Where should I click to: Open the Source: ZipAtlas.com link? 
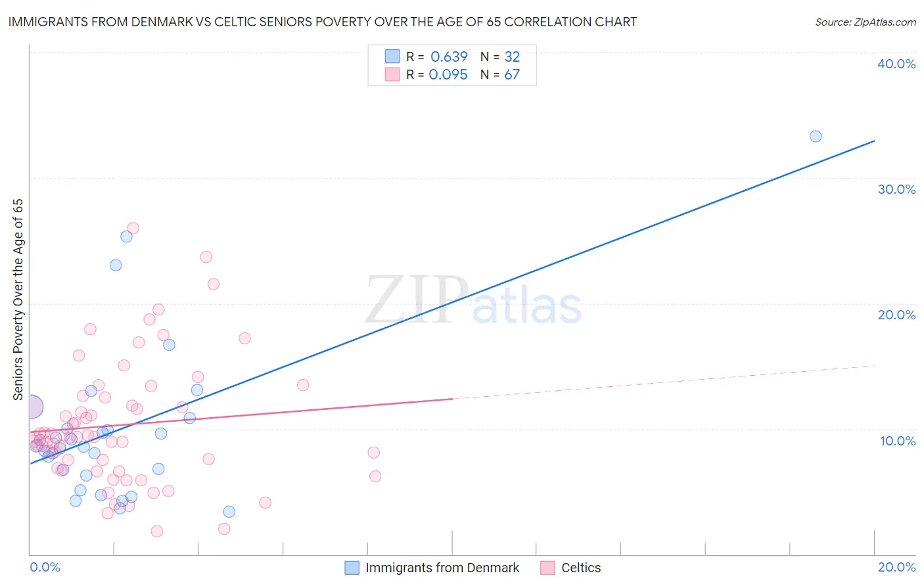pos(865,22)
